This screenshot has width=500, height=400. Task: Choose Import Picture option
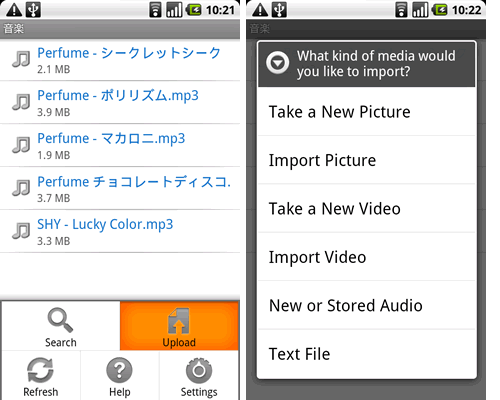(367, 160)
